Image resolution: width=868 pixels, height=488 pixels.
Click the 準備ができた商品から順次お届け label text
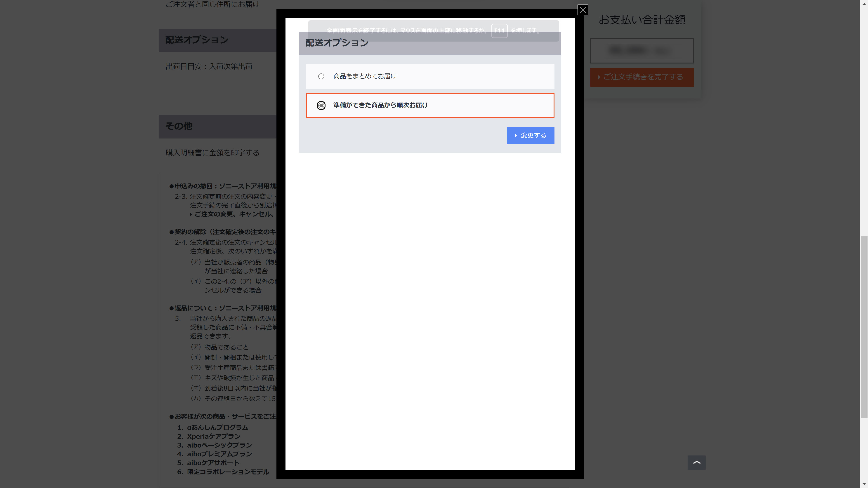[x=381, y=106]
